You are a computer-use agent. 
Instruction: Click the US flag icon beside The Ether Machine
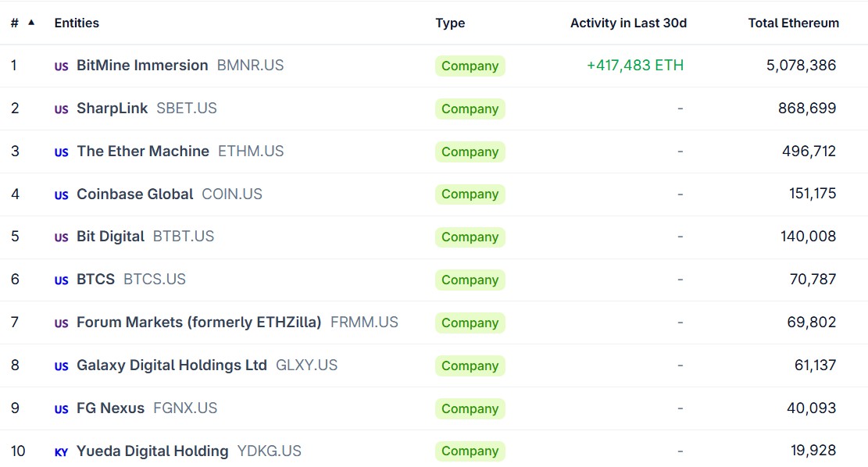point(61,152)
